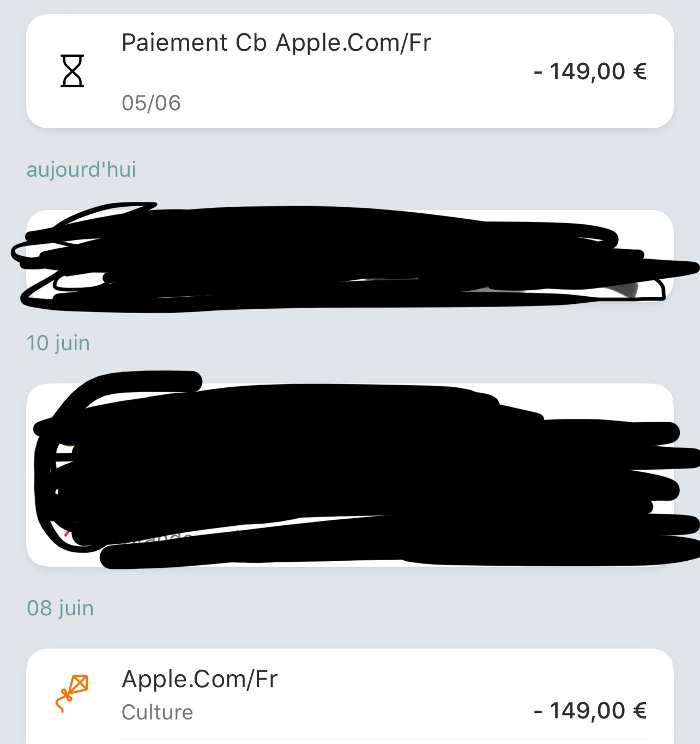Open the redacted transaction under 10 juin

pos(349,475)
